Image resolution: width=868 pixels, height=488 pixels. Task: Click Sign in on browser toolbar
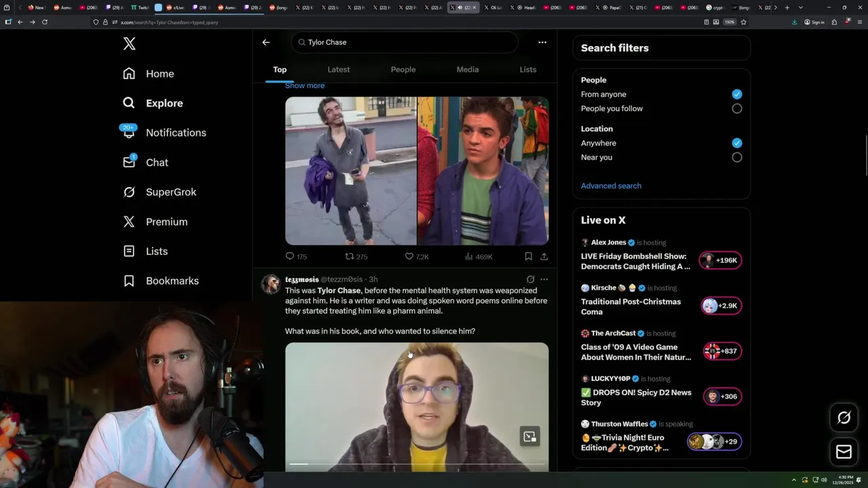coord(814,22)
